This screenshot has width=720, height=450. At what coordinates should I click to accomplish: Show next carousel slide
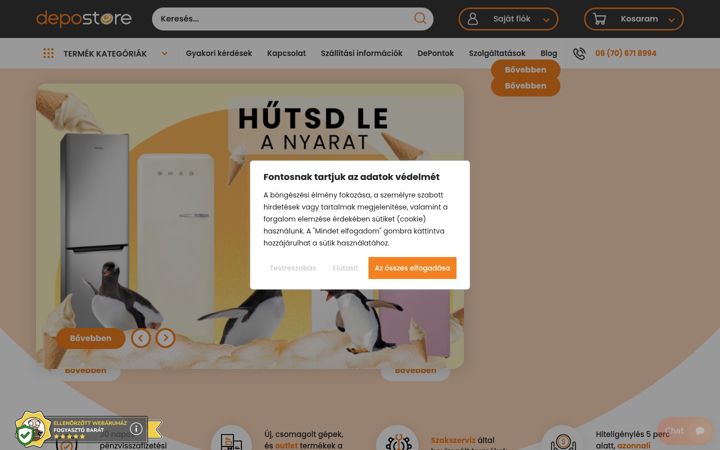click(165, 338)
